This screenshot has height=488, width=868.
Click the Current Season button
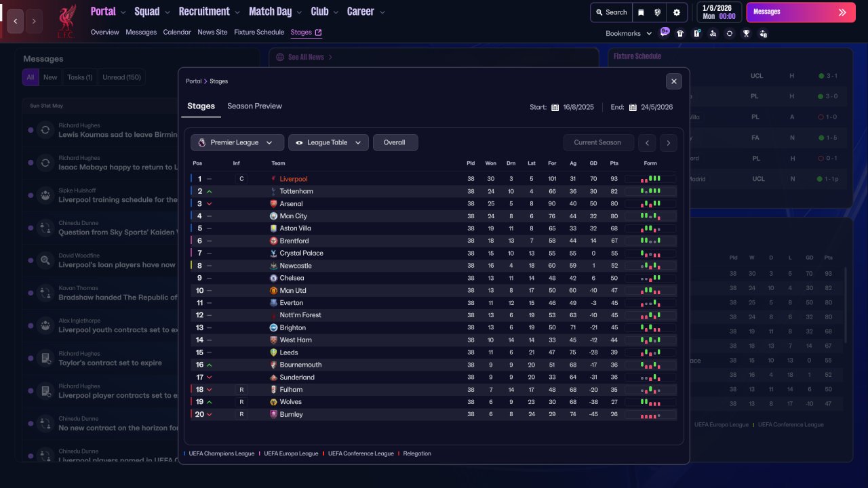tap(597, 142)
